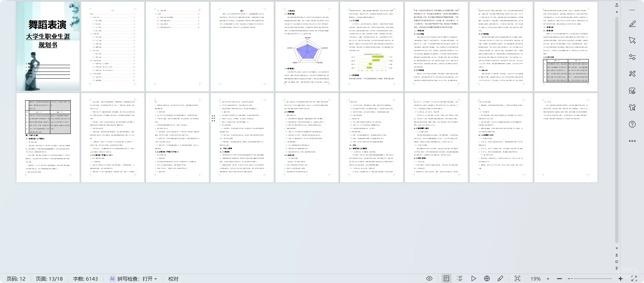Toggle eye protection mode icon
This screenshot has height=283, width=644.
tap(429, 279)
